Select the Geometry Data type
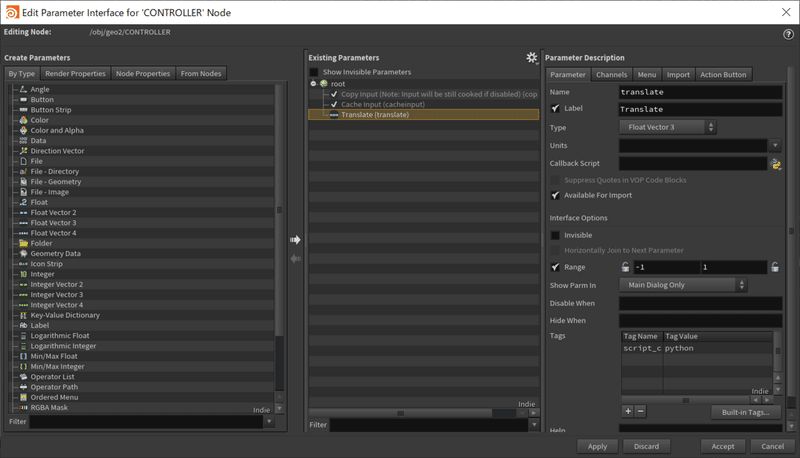The height and width of the screenshot is (458, 800). (x=55, y=253)
